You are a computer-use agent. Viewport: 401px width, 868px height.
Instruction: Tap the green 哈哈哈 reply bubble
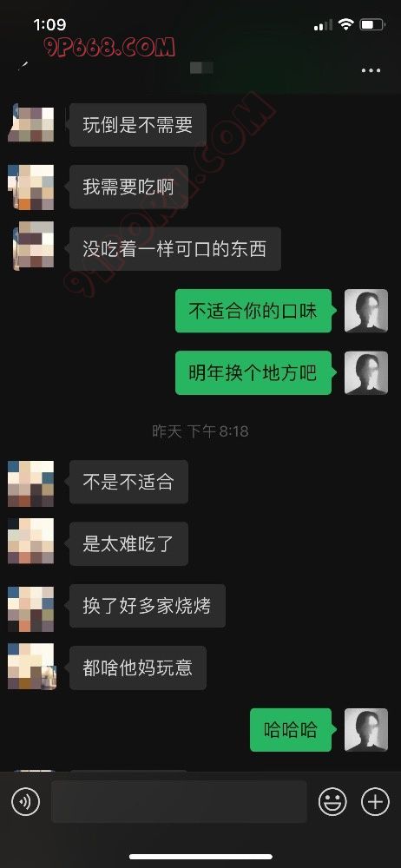pos(291,730)
